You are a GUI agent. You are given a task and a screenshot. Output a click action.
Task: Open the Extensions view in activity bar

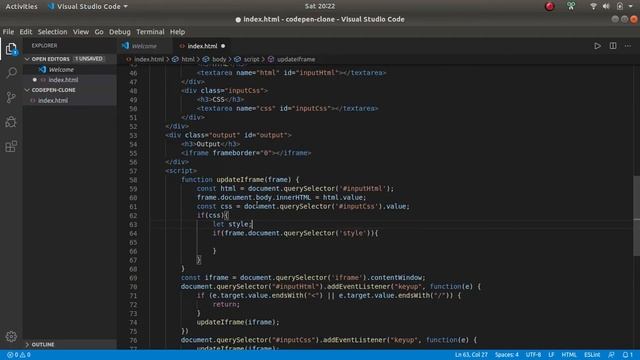[x=11, y=146]
